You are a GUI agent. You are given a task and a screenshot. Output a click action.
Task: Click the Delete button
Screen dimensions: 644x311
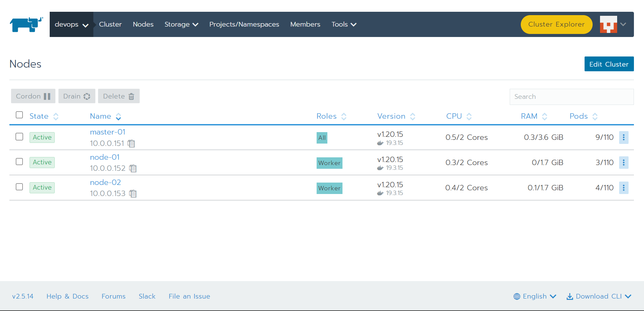click(119, 96)
